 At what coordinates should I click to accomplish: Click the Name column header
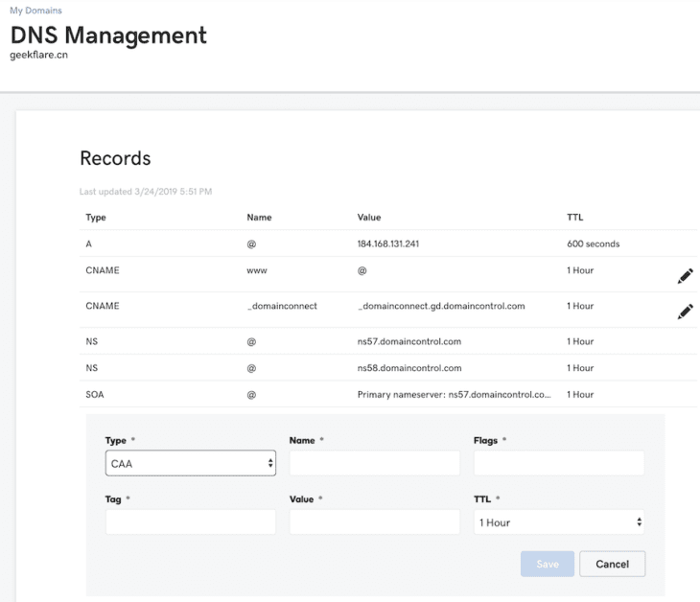[259, 218]
